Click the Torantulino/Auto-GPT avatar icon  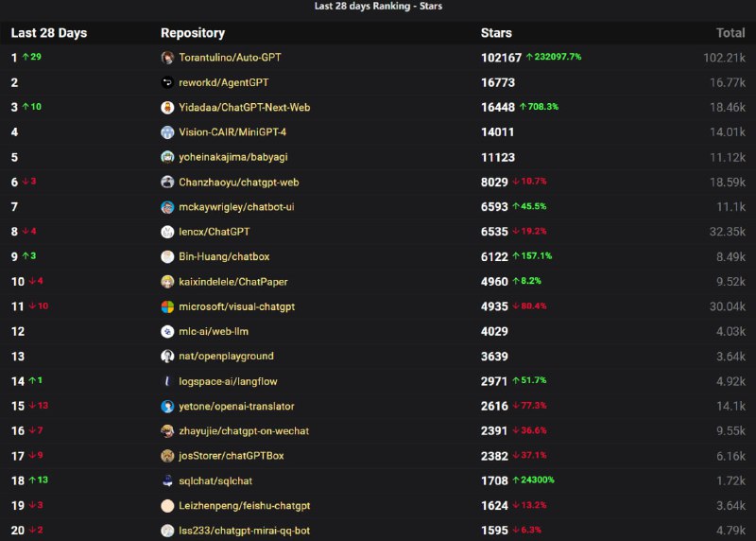pos(167,58)
